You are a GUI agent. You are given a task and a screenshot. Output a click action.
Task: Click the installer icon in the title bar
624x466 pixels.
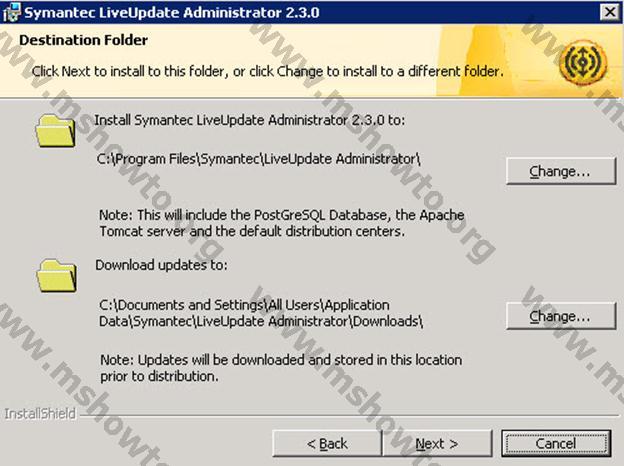[11, 12]
